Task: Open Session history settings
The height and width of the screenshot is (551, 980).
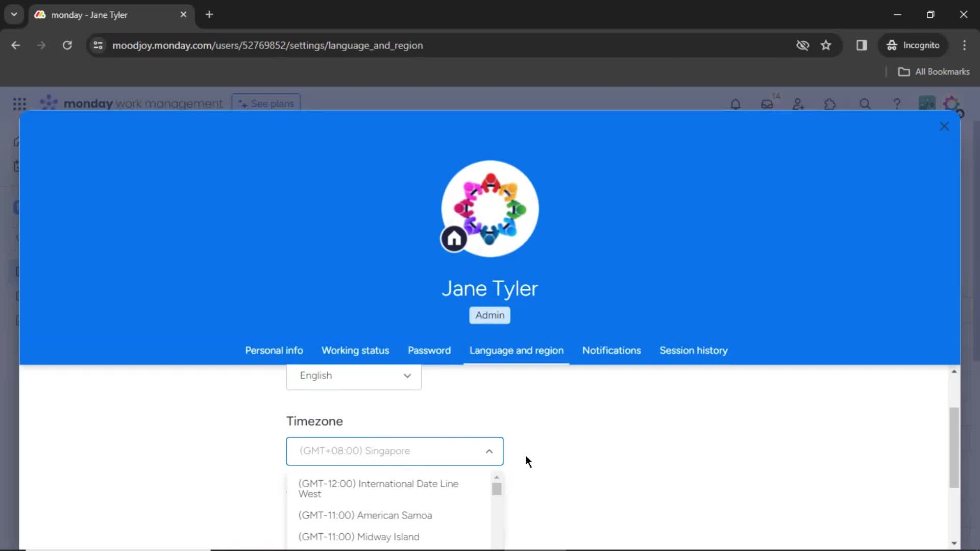Action: coord(693,350)
